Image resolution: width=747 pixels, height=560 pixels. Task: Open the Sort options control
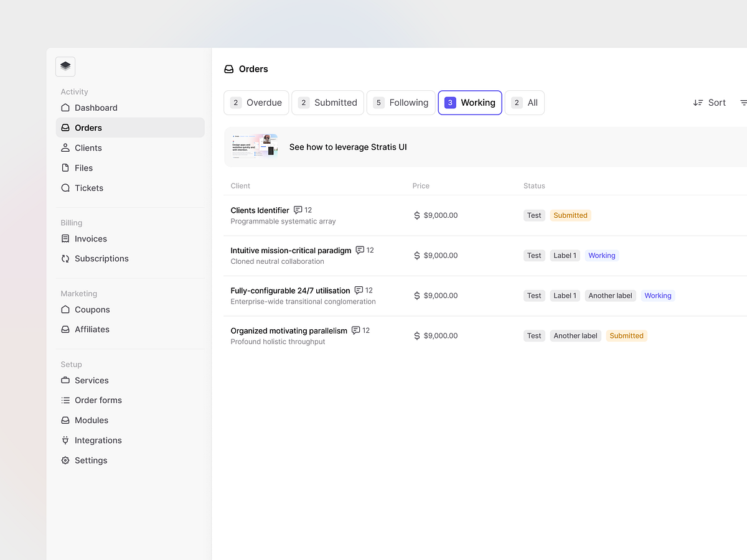click(710, 102)
